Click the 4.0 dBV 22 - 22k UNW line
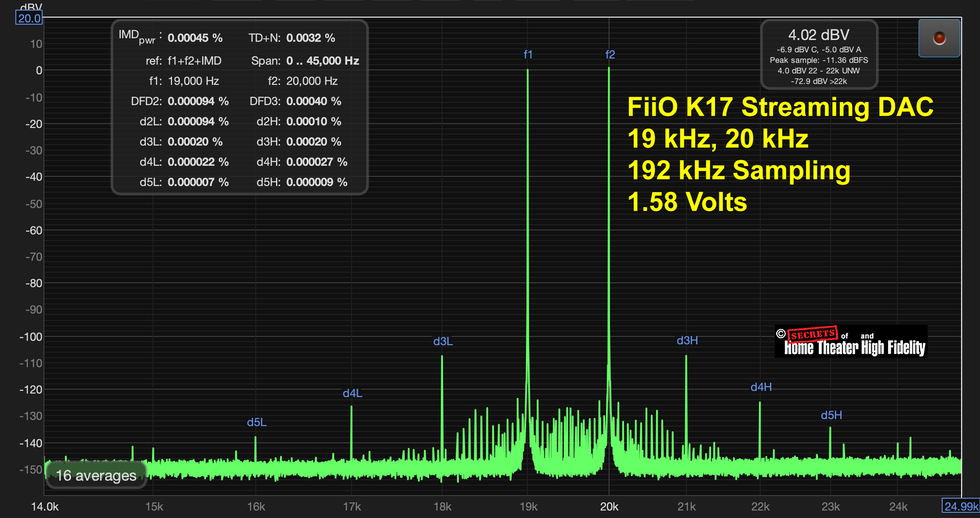Viewport: 980px width, 518px height. [x=819, y=71]
